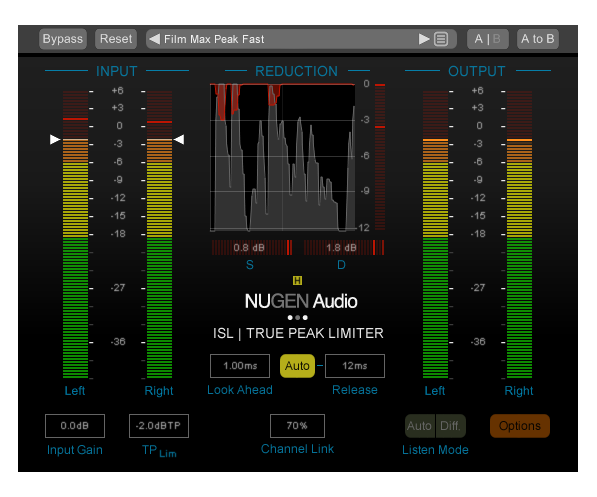The image size is (597, 497).
Task: Click the gain reduction history graph
Action: 283,157
